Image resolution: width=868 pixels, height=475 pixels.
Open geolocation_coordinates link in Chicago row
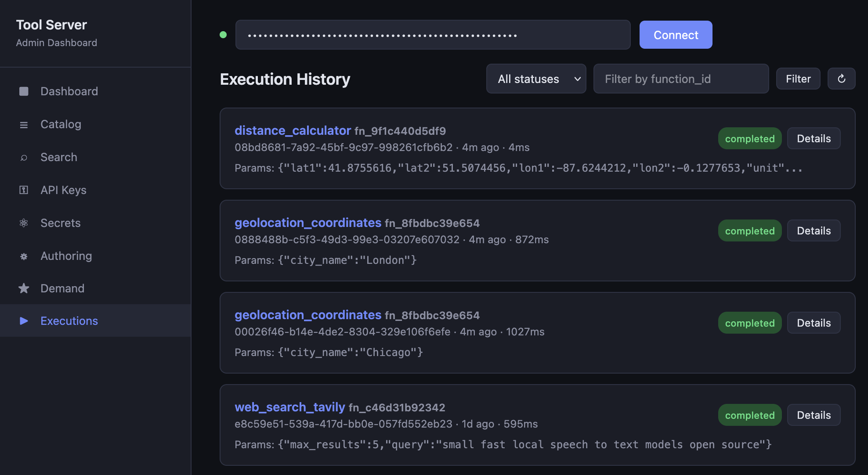point(308,315)
